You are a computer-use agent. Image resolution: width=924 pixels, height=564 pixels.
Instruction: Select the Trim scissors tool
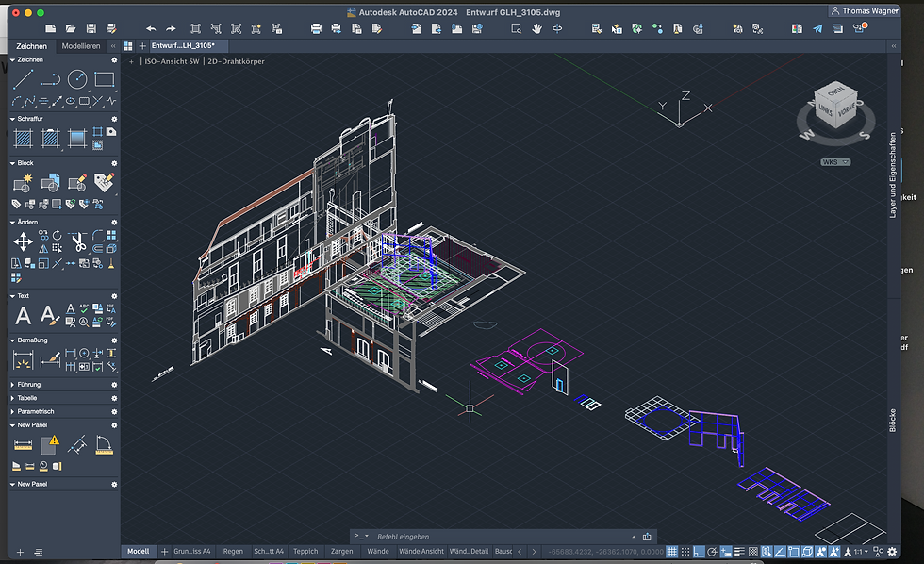(77, 241)
